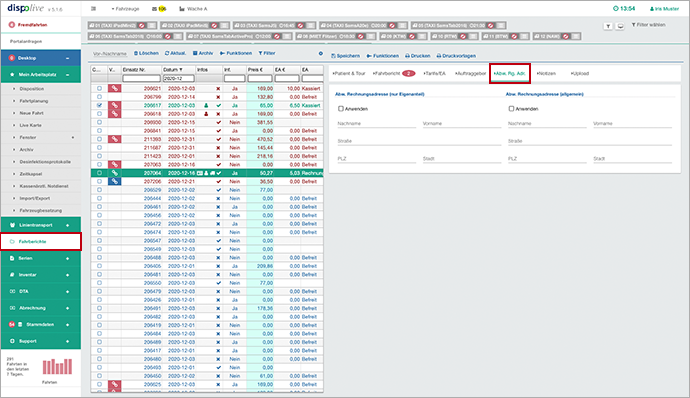Click the Speichern button

click(x=345, y=56)
